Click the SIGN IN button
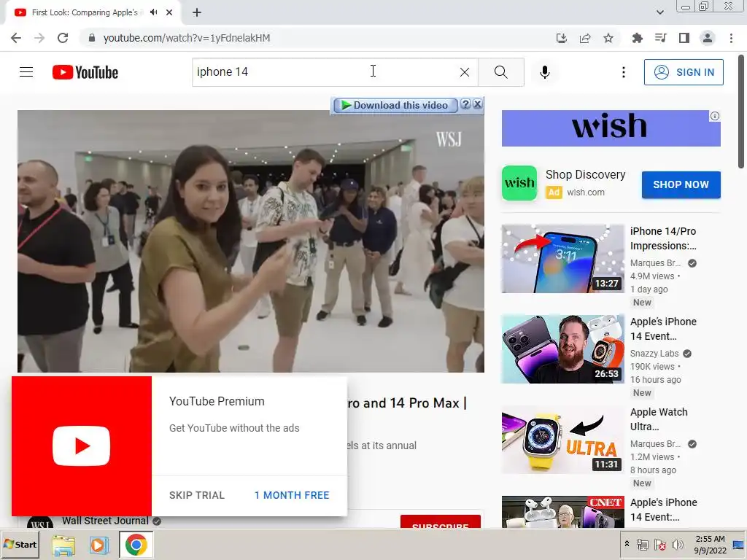747x560 pixels. tap(684, 72)
